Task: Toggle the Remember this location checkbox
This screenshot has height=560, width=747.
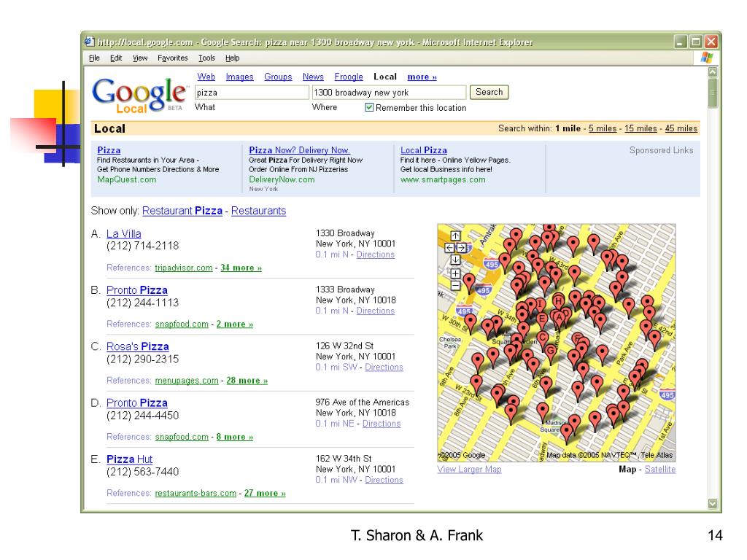Action: [368, 108]
